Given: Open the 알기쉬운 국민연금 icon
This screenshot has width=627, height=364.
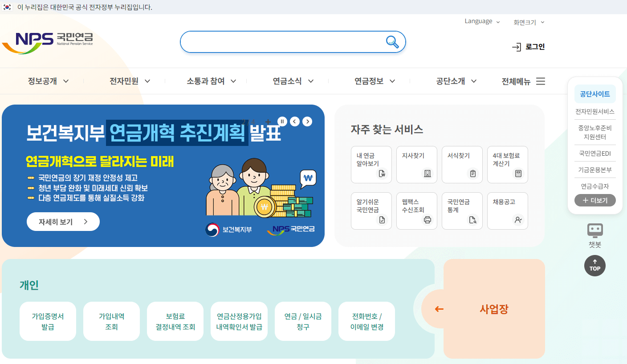Looking at the screenshot, I should click(x=371, y=211).
